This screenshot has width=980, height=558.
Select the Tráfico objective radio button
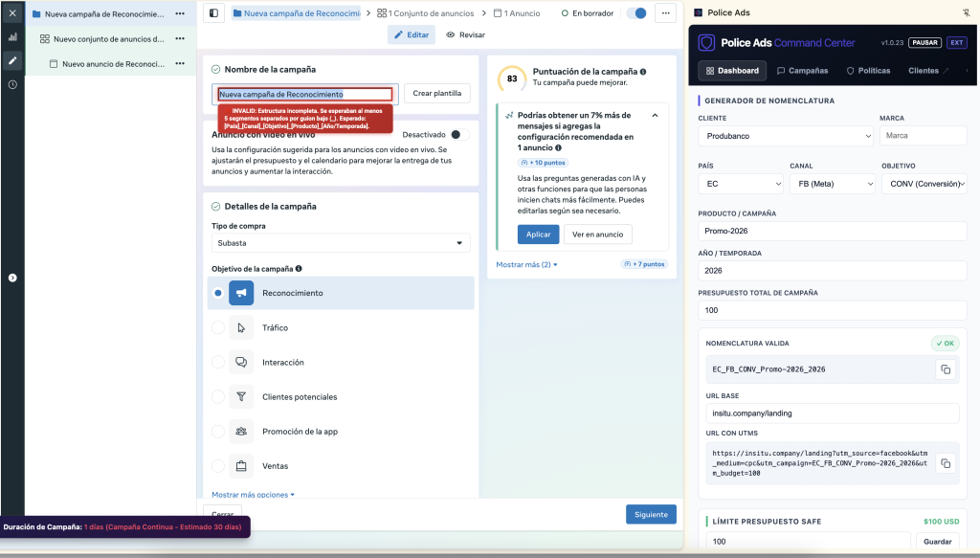[217, 327]
